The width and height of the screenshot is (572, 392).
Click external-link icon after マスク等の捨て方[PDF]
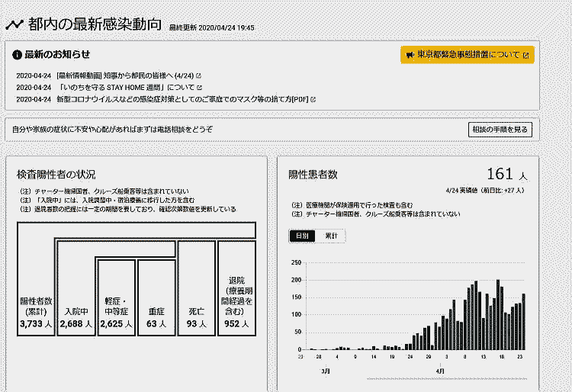[x=313, y=99]
